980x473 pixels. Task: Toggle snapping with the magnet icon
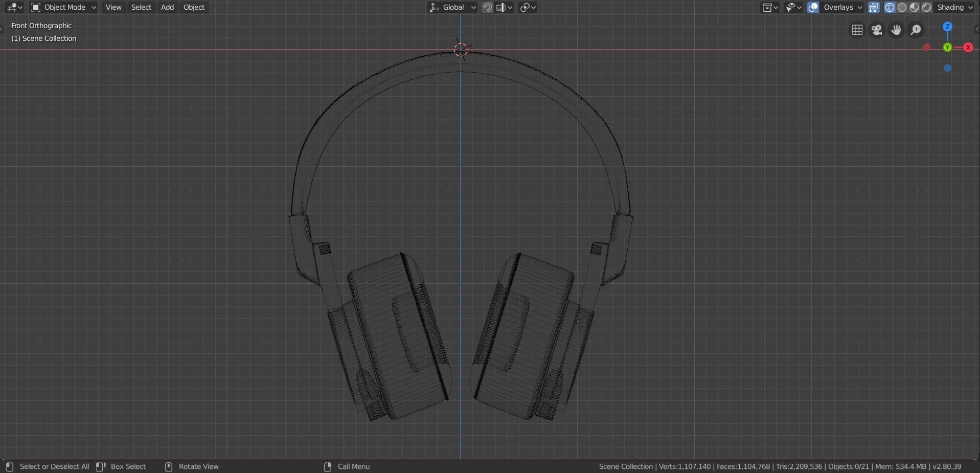click(x=487, y=7)
